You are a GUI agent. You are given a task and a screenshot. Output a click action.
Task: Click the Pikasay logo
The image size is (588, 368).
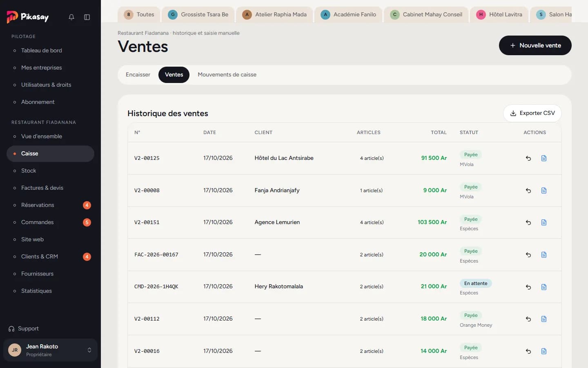[x=28, y=17]
